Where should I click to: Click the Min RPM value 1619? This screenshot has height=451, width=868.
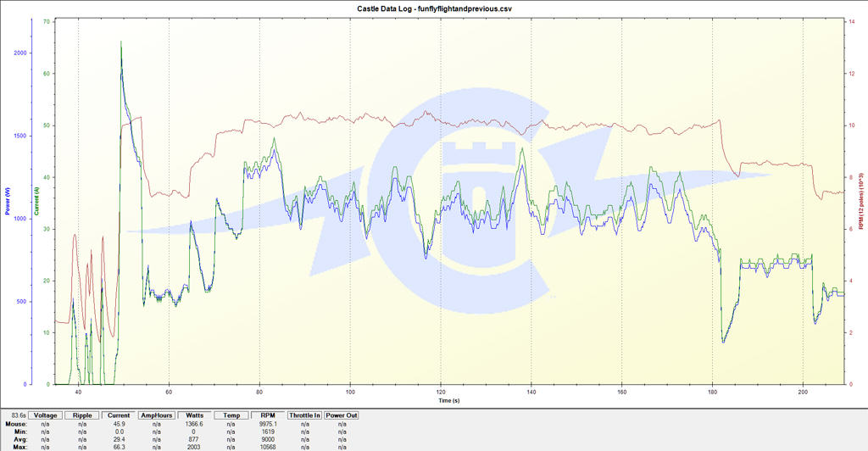point(267,432)
